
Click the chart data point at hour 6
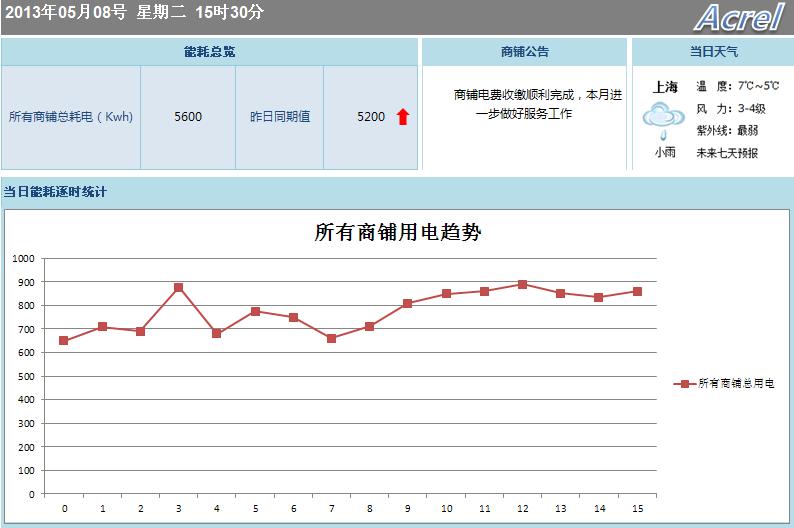[x=294, y=317]
